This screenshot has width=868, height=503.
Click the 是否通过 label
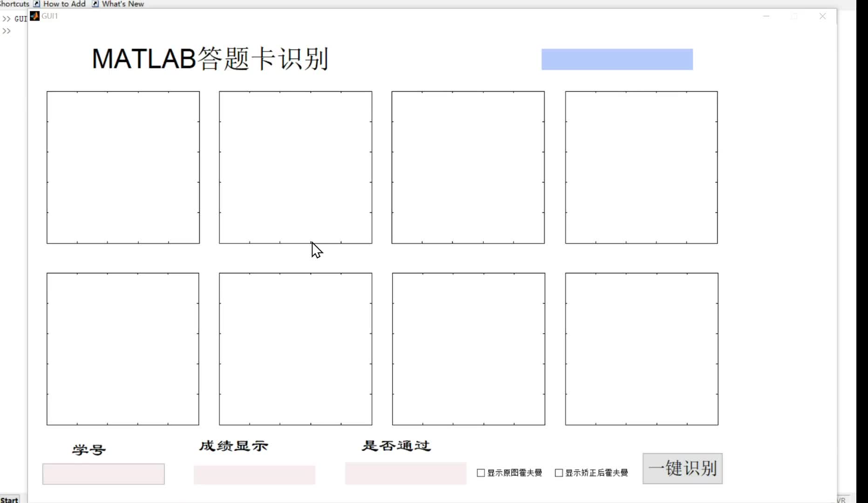[x=396, y=446]
